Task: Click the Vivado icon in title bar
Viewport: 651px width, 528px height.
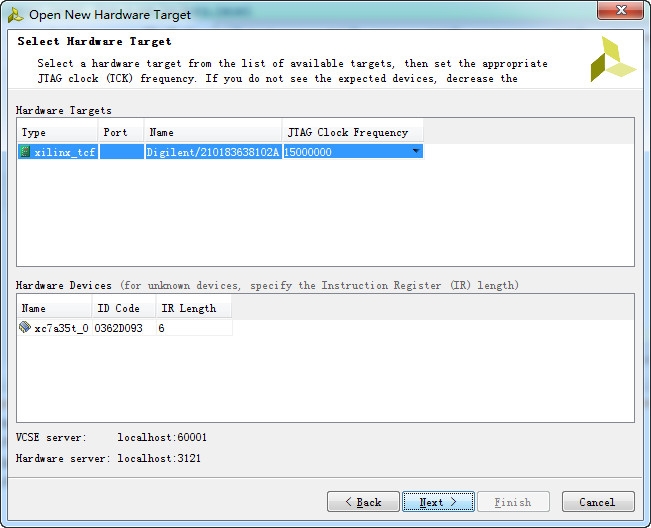Action: tap(16, 14)
